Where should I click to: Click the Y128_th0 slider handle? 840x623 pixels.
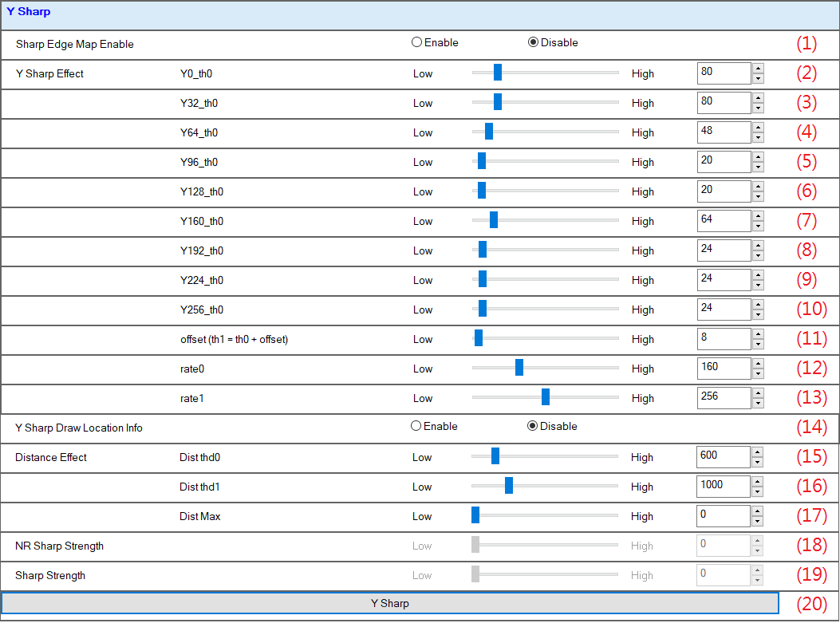(482, 191)
